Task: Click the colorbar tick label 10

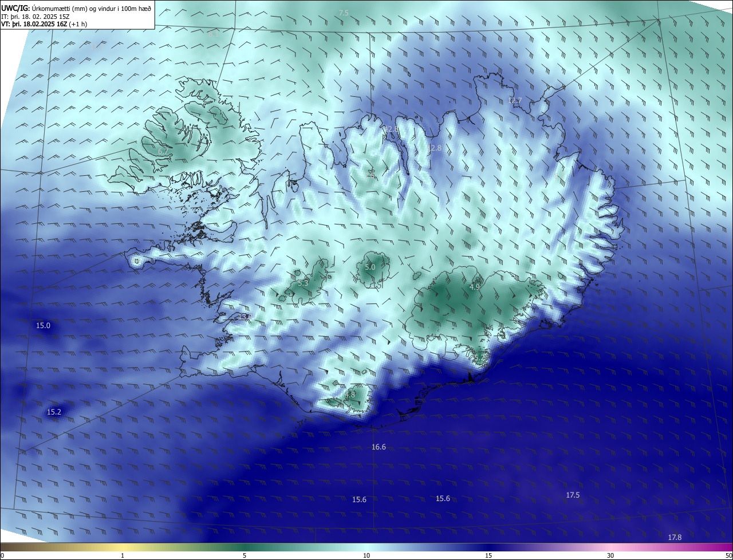Action: pos(366,555)
